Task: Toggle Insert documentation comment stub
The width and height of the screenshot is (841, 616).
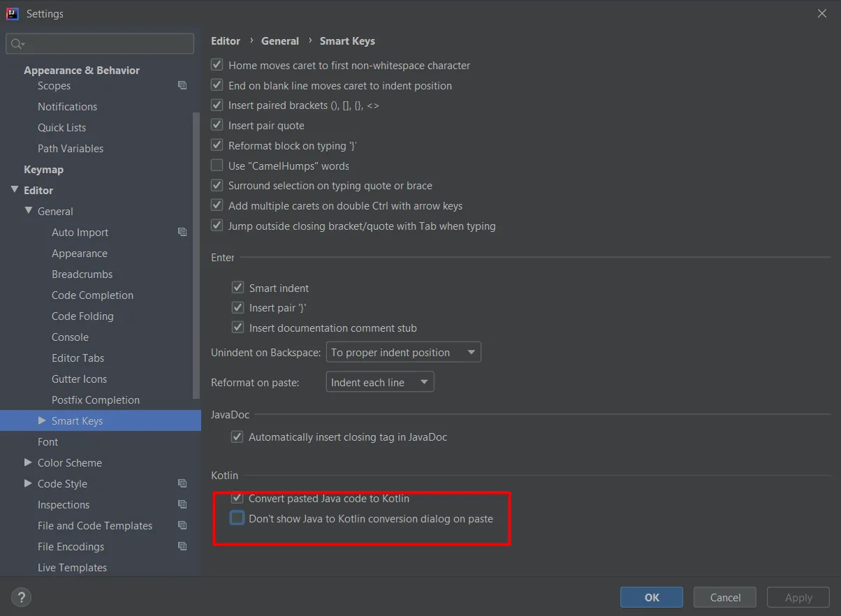Action: click(x=237, y=328)
